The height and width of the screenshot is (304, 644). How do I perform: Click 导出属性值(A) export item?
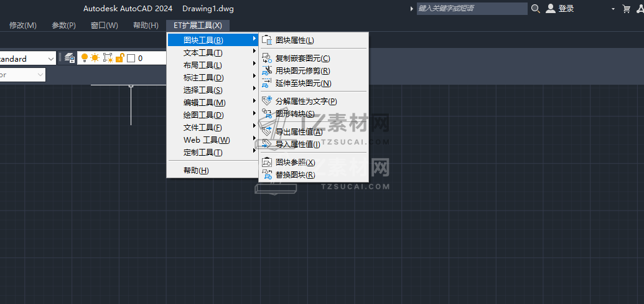coord(314,132)
